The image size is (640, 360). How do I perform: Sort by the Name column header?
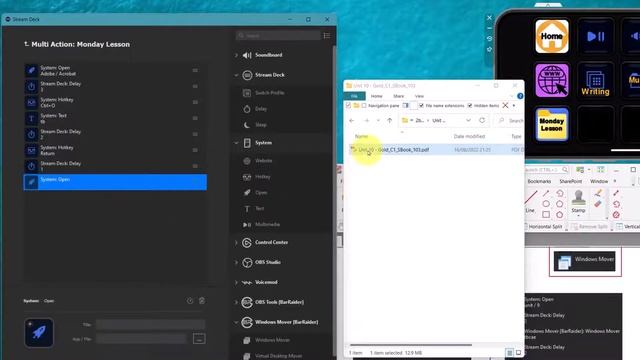361,136
